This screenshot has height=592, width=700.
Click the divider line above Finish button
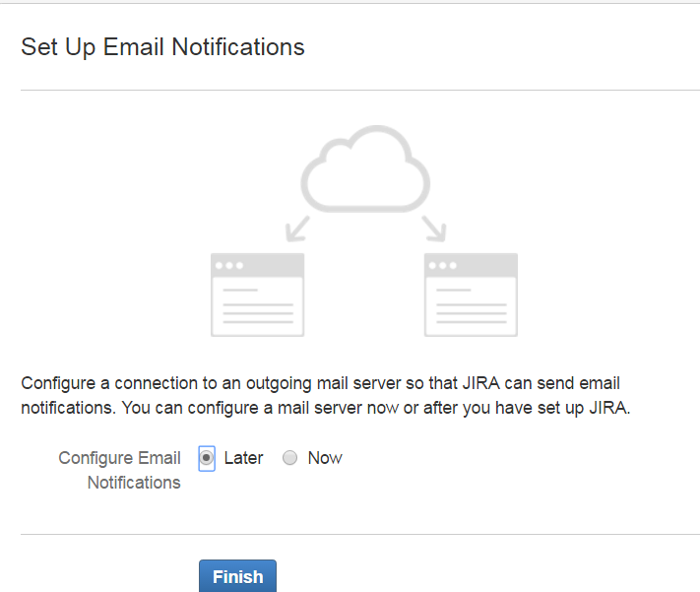(x=359, y=535)
